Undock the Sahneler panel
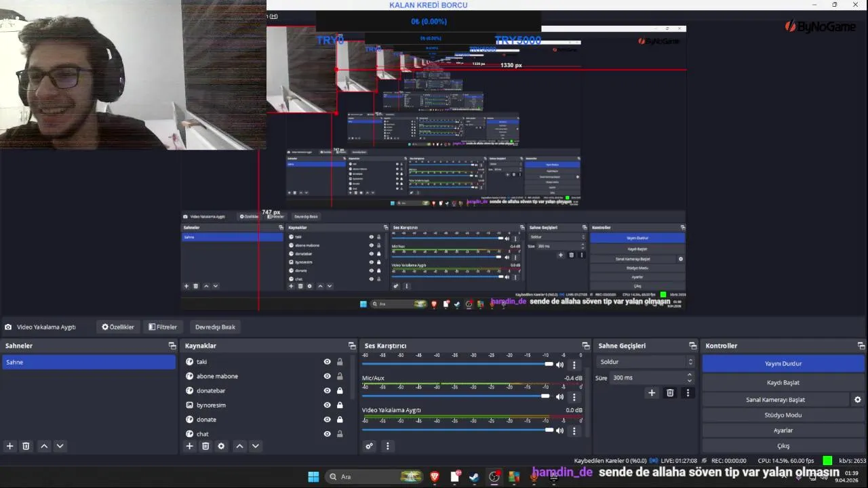 [172, 346]
